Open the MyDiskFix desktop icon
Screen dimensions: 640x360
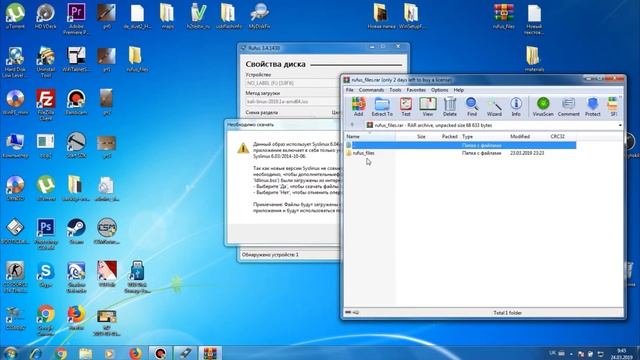[x=259, y=16]
